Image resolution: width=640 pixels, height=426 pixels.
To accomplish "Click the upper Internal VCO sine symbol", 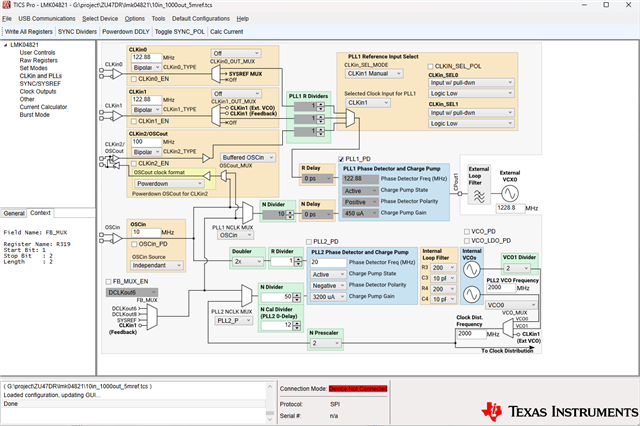I will (x=471, y=270).
